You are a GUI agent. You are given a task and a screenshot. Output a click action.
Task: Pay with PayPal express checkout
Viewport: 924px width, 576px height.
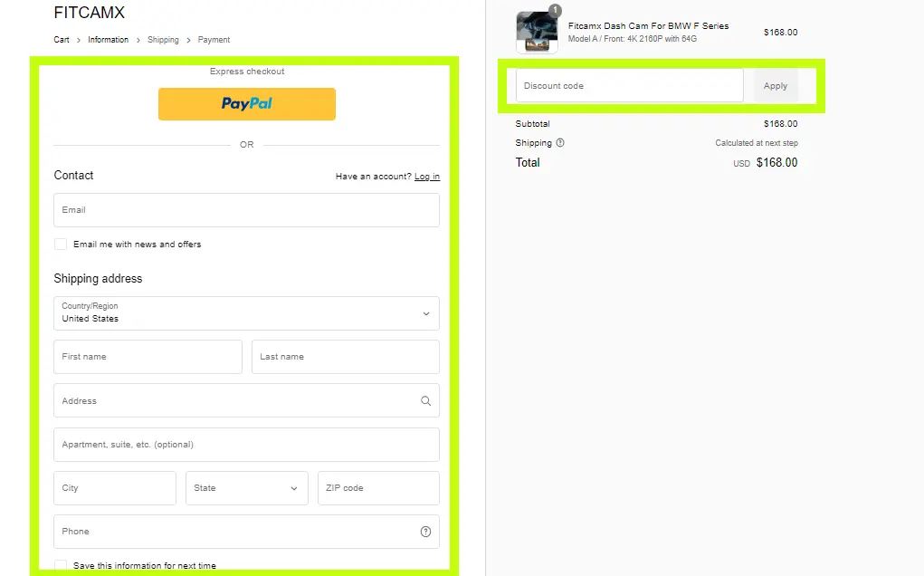click(x=247, y=104)
